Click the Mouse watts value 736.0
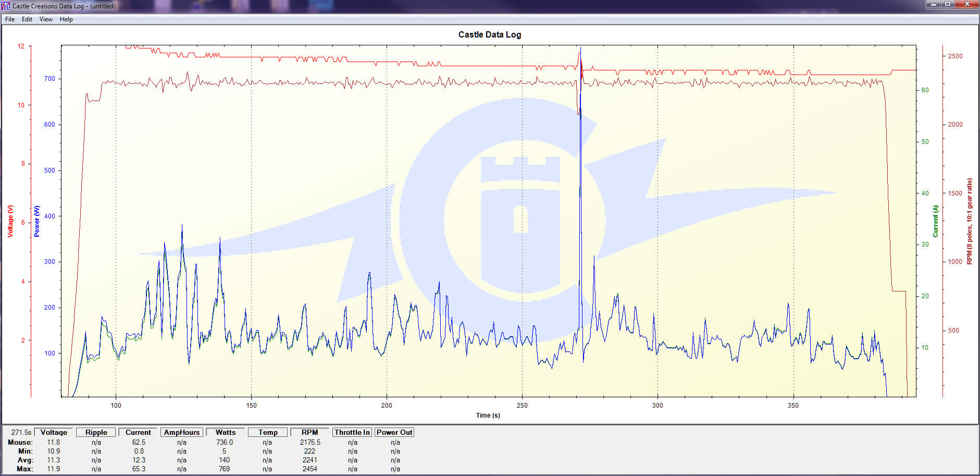Screen dimensions: 980x476 (225, 442)
